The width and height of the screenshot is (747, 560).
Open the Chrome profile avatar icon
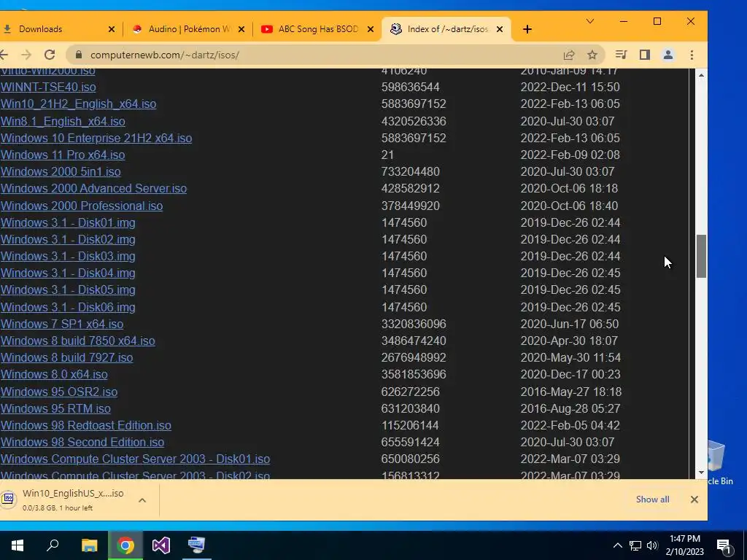668,55
